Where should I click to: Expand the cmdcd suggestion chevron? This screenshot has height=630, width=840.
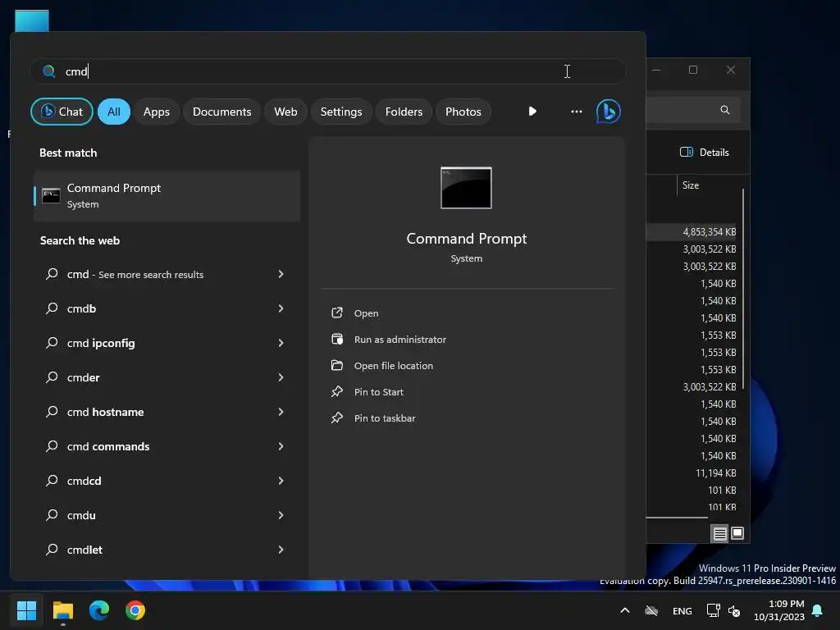281,481
